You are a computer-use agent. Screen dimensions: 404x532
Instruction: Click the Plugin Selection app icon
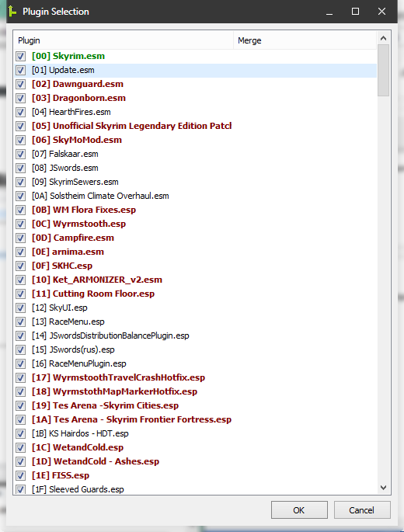point(12,11)
